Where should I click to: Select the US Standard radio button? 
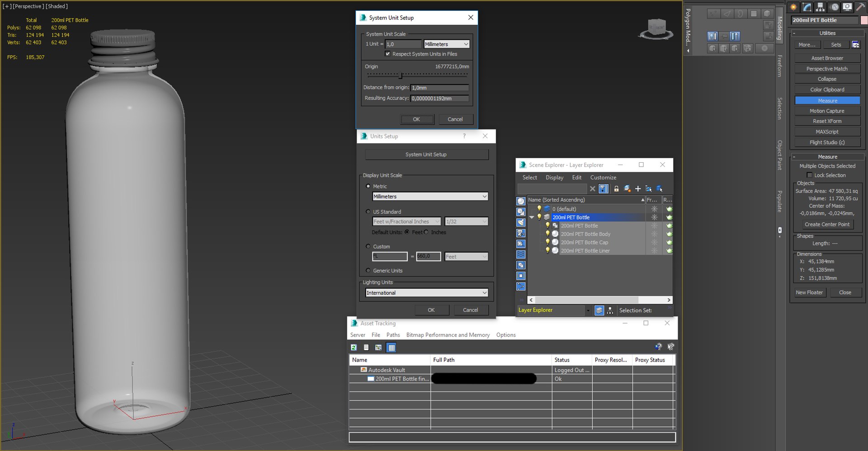pyautogui.click(x=368, y=211)
